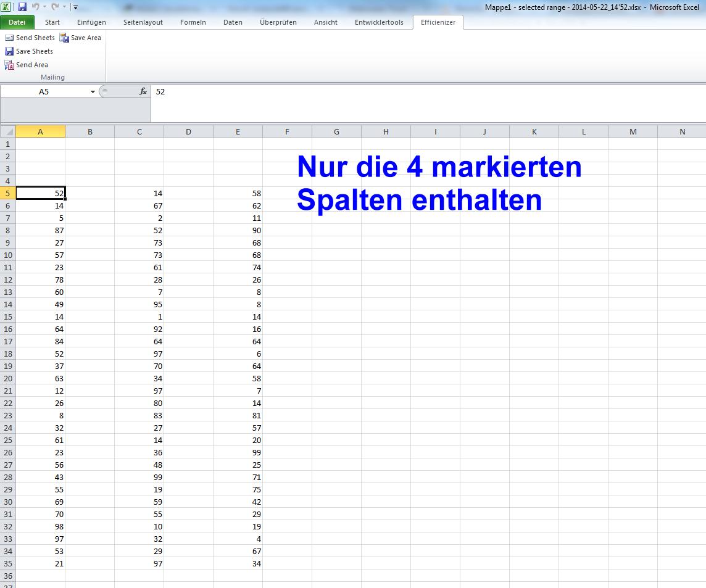The height and width of the screenshot is (588, 706).
Task: Switch to the Start ribbon tab
Action: (52, 22)
